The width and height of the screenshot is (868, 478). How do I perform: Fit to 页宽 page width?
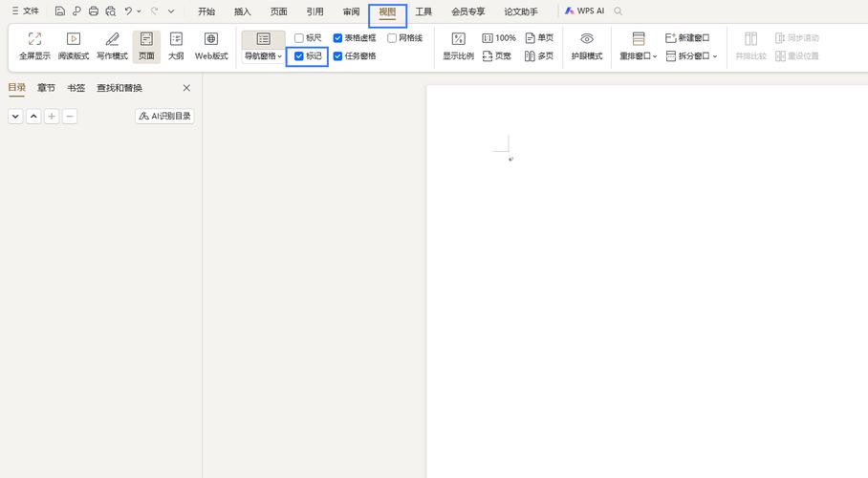(496, 56)
